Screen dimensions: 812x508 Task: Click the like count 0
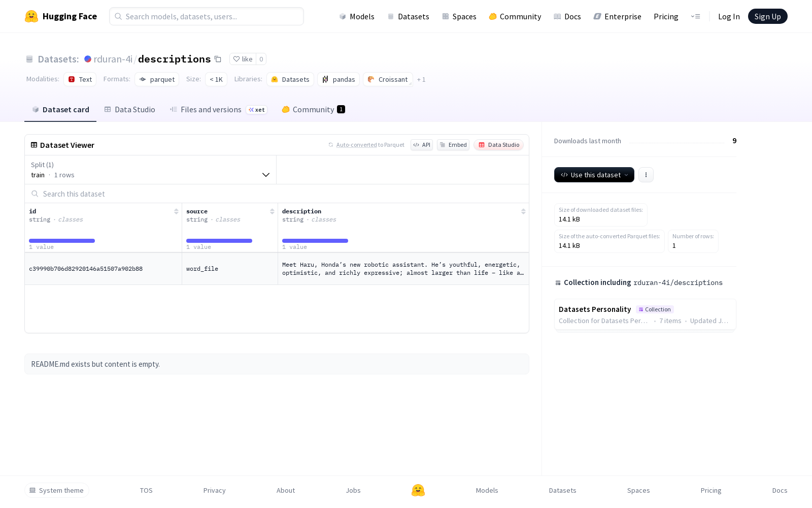point(261,59)
